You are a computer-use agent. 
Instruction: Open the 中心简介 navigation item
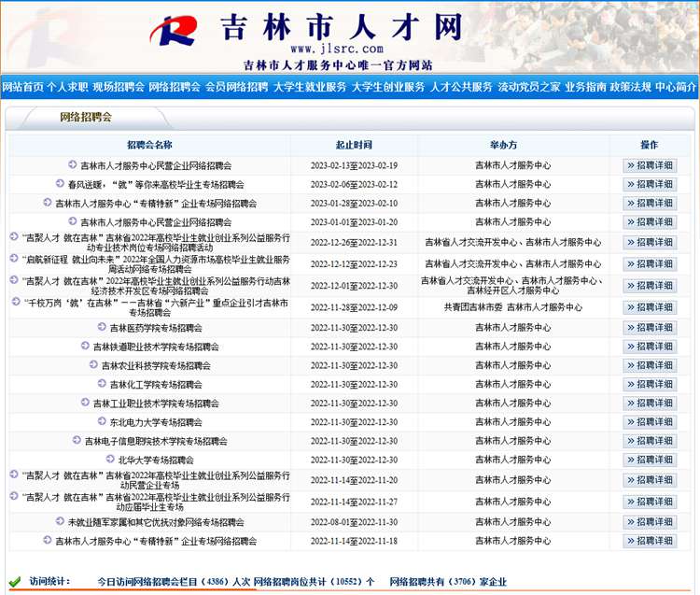[x=676, y=87]
